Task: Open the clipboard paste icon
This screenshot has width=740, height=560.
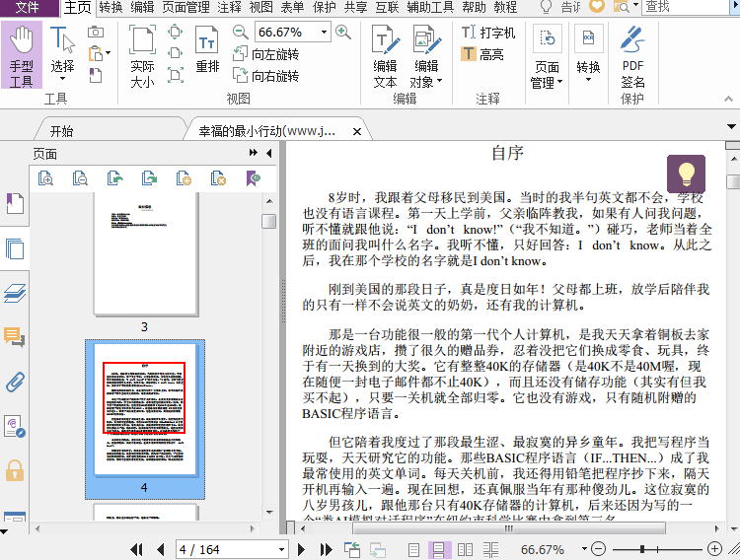Action: [x=97, y=53]
